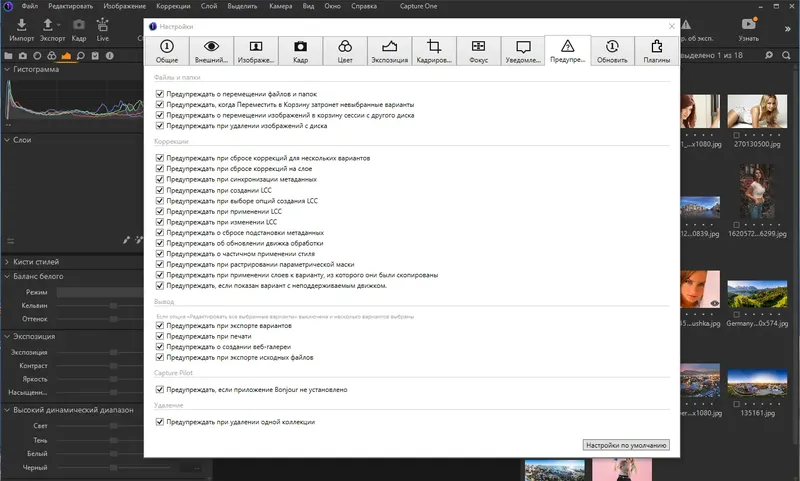800x481 pixels.
Task: Open the Слой menu
Action: [209, 6]
